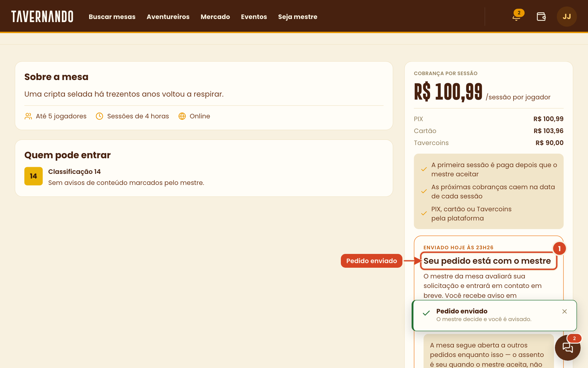Click the PIX price R$ 100,99

point(548,119)
